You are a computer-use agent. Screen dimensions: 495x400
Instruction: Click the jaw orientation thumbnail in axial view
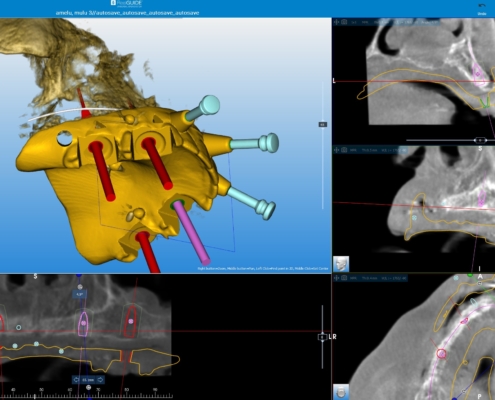[x=341, y=392]
